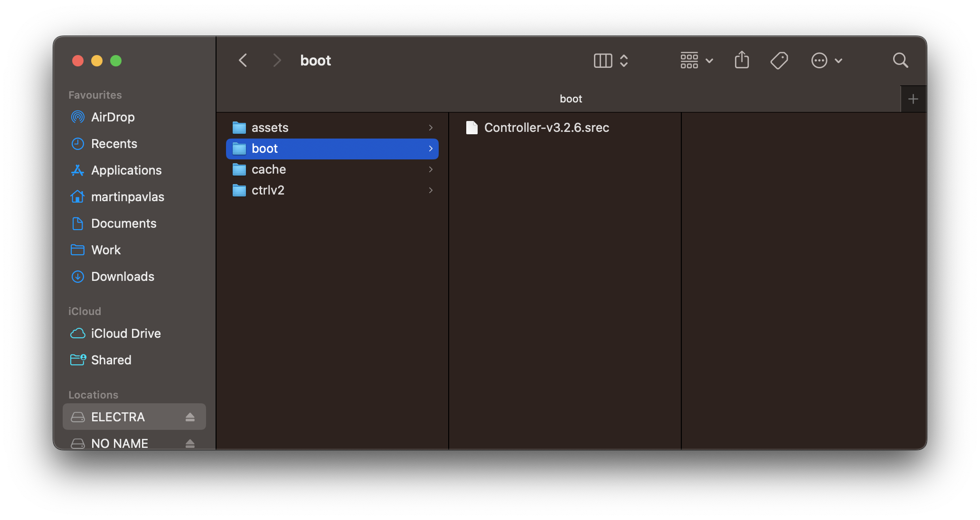Open the Downloads folder in the sidebar
Screen dimensions: 980x520
(x=122, y=277)
